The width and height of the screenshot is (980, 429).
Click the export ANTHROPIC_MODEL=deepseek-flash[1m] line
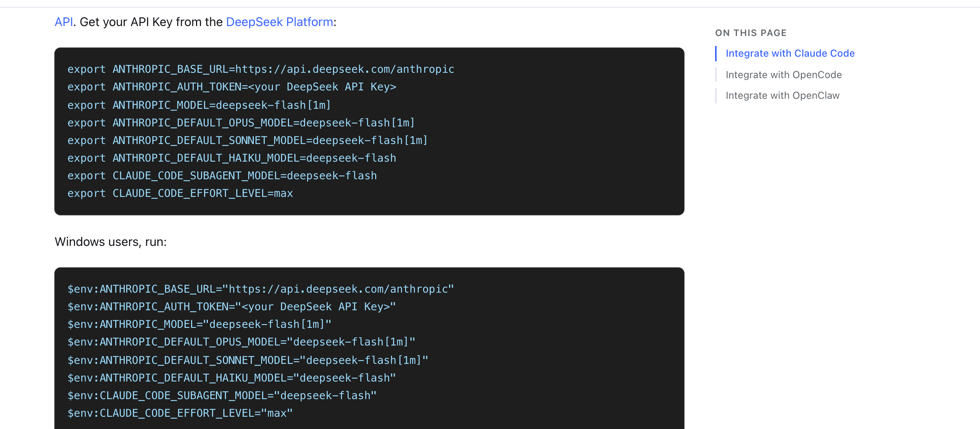coord(199,105)
